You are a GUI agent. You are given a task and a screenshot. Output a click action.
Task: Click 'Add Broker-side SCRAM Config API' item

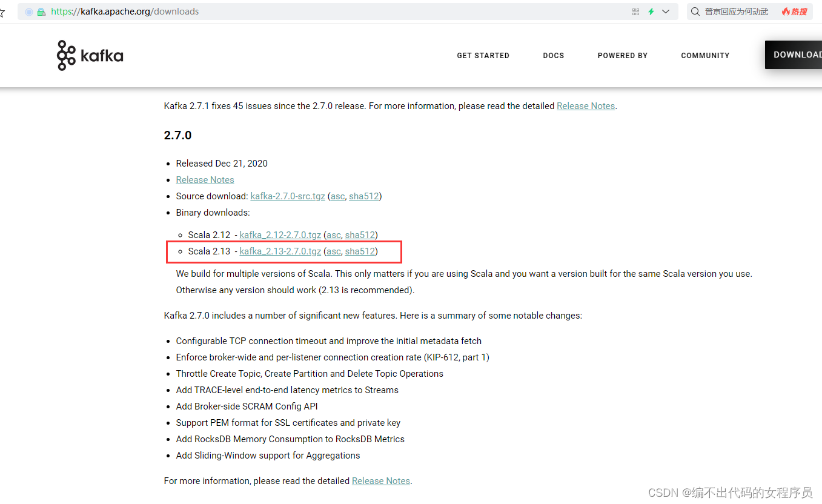[247, 406]
